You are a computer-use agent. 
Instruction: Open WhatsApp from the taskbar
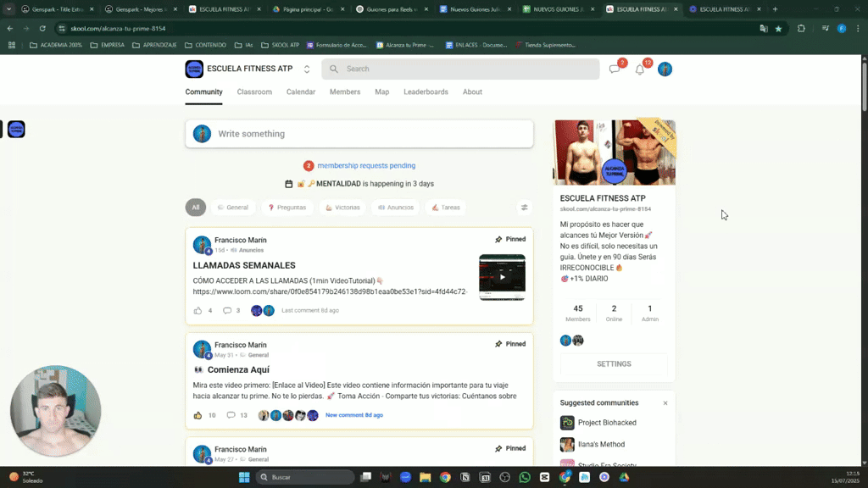pyautogui.click(x=525, y=477)
